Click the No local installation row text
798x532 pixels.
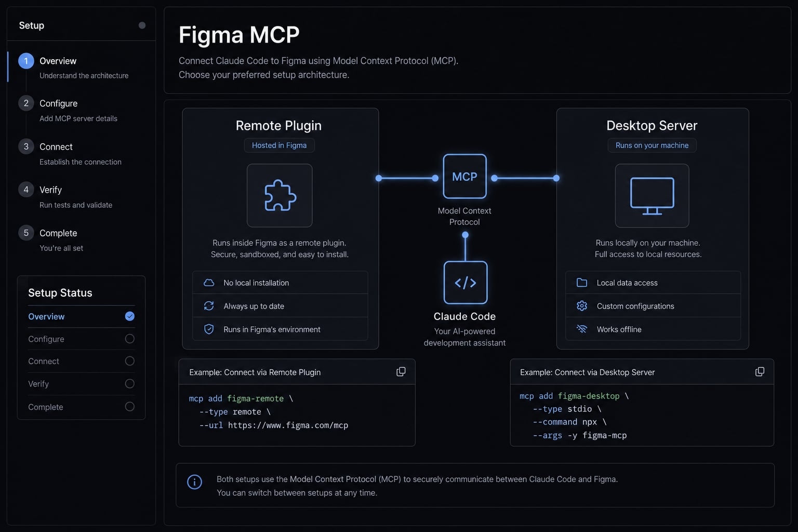click(256, 283)
